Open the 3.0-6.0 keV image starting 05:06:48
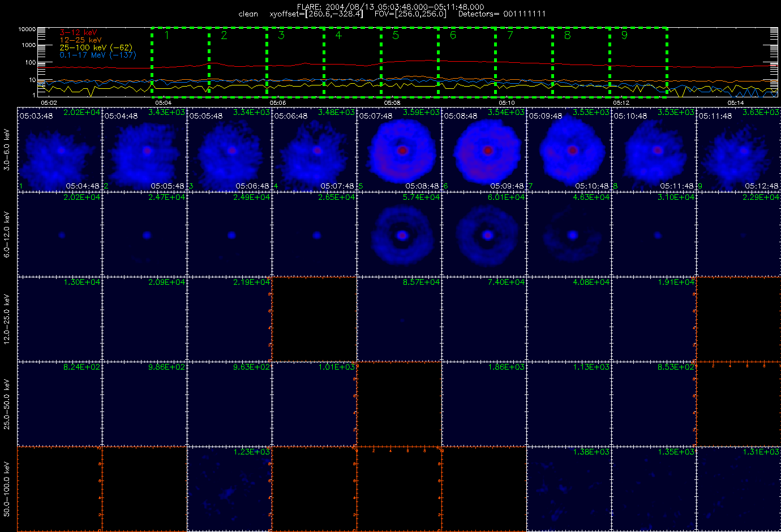The width and height of the screenshot is (781, 532). (x=314, y=149)
